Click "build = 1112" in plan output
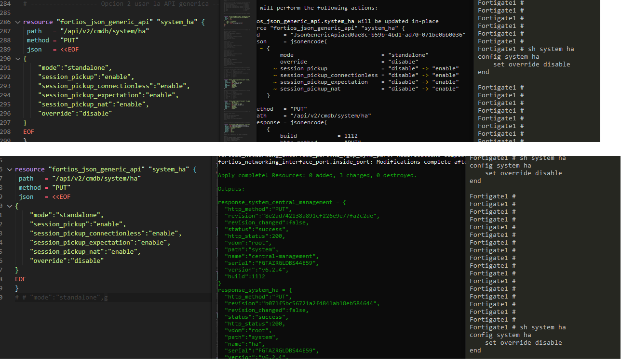The width and height of the screenshot is (621, 364). point(319,136)
